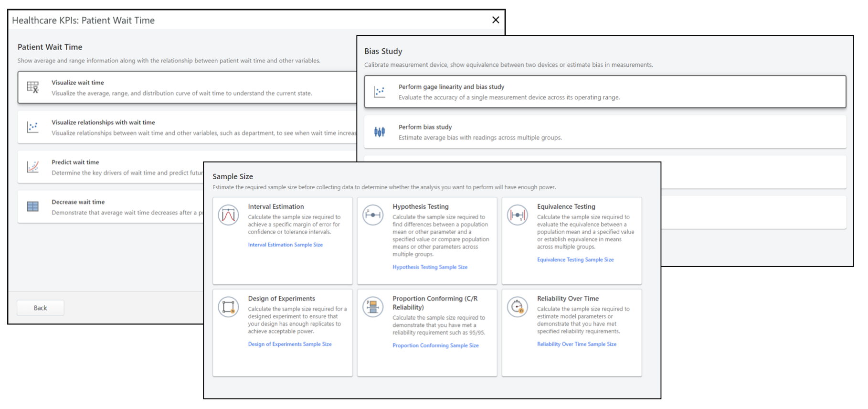Select Perform gage linearity and bias study

[x=605, y=91]
